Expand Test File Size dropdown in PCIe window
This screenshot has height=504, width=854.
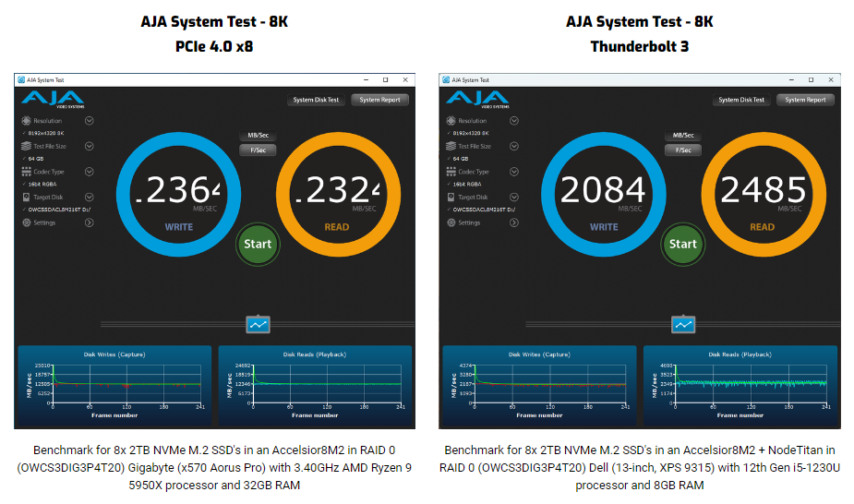point(90,146)
